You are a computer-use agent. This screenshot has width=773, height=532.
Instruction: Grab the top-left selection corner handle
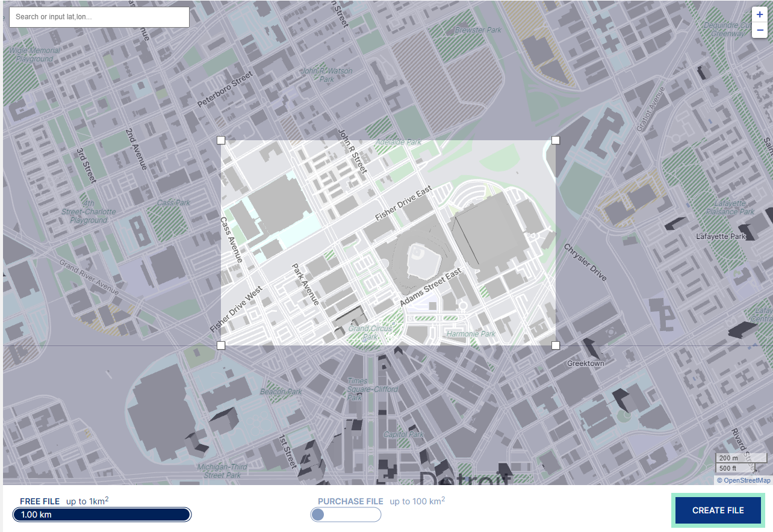pos(221,140)
